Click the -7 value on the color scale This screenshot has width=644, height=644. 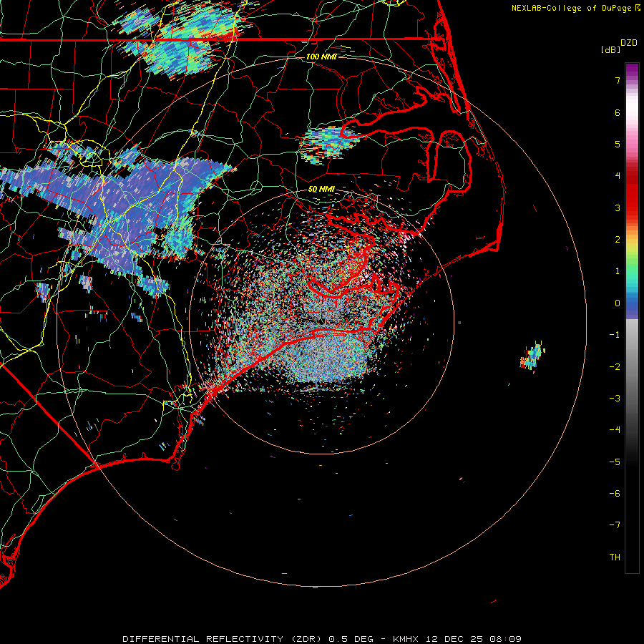(x=615, y=525)
